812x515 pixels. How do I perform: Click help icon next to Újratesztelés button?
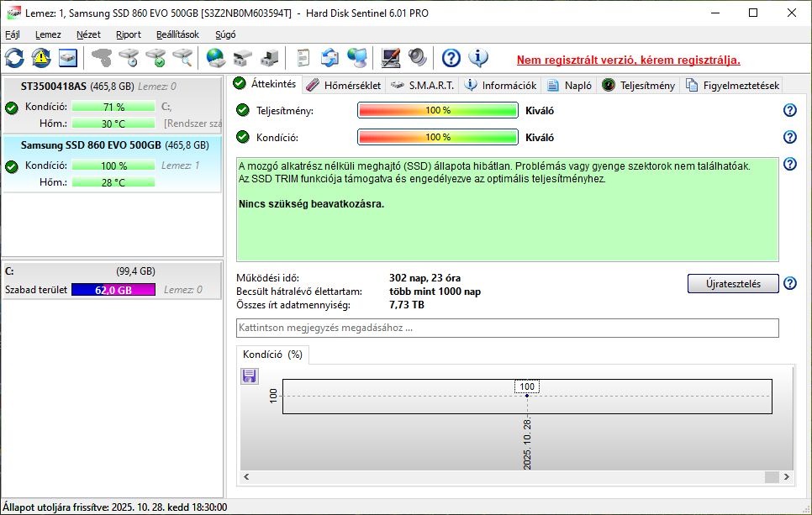[790, 283]
